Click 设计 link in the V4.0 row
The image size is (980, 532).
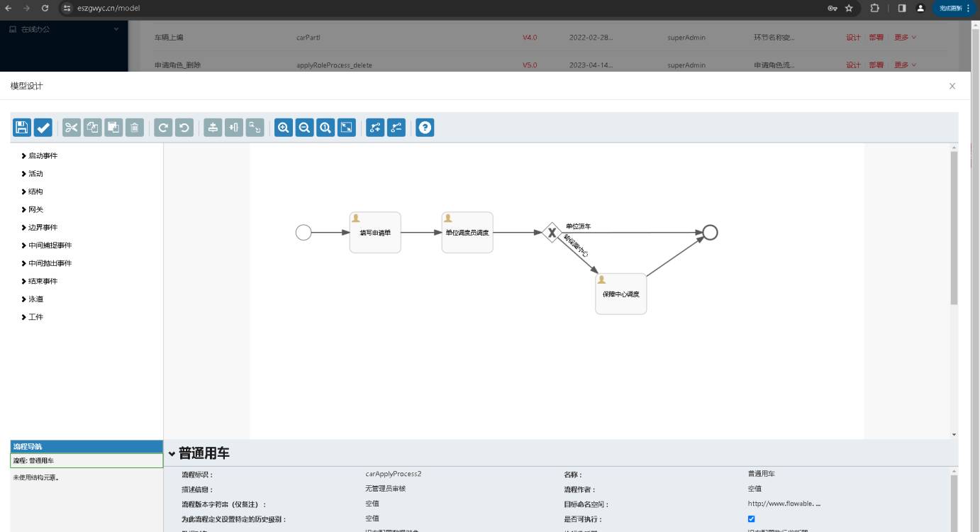[x=853, y=38]
